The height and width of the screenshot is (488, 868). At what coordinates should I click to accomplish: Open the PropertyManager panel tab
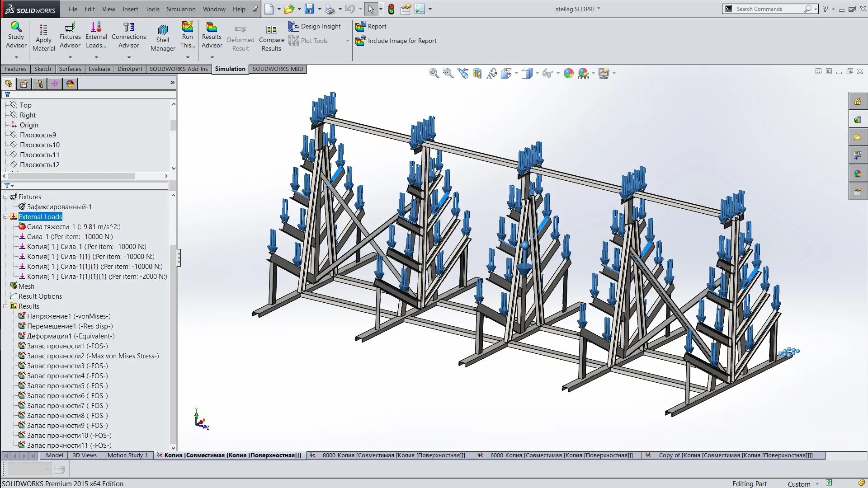point(24,84)
